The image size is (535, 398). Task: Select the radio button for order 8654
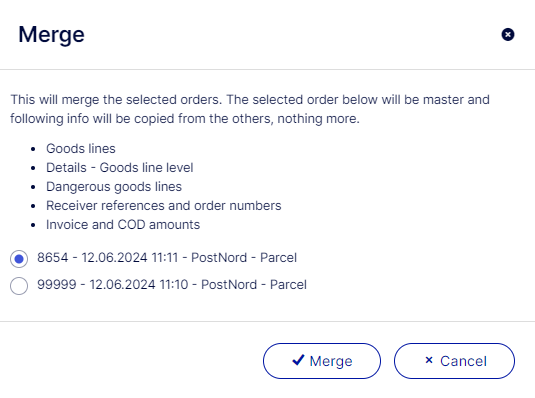[19, 259]
